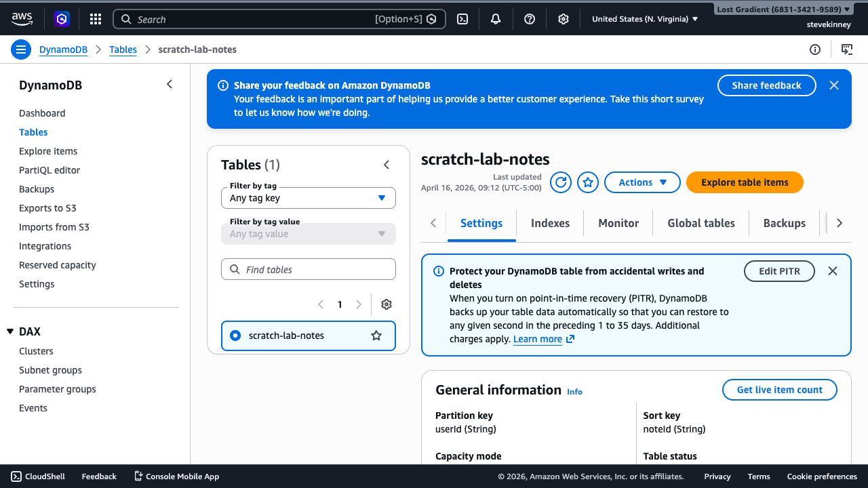Refresh the scratch-lab-notes table details

(x=561, y=182)
